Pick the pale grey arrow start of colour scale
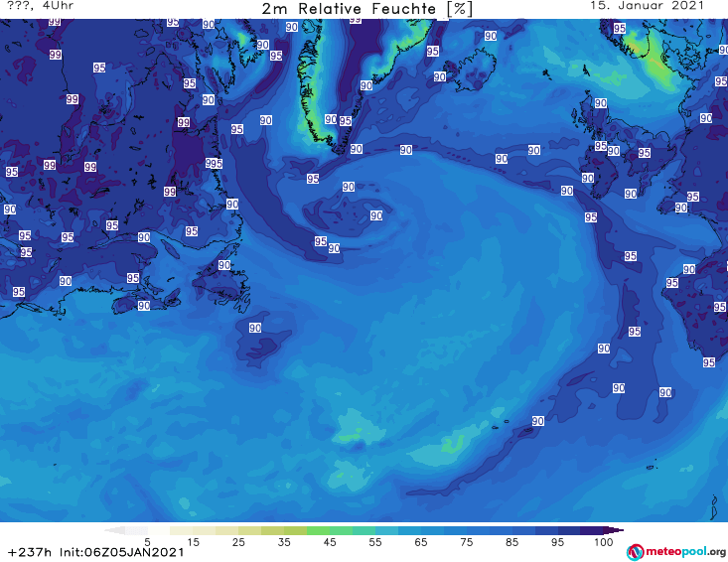Screen dimensions: 728x562 click(x=114, y=530)
